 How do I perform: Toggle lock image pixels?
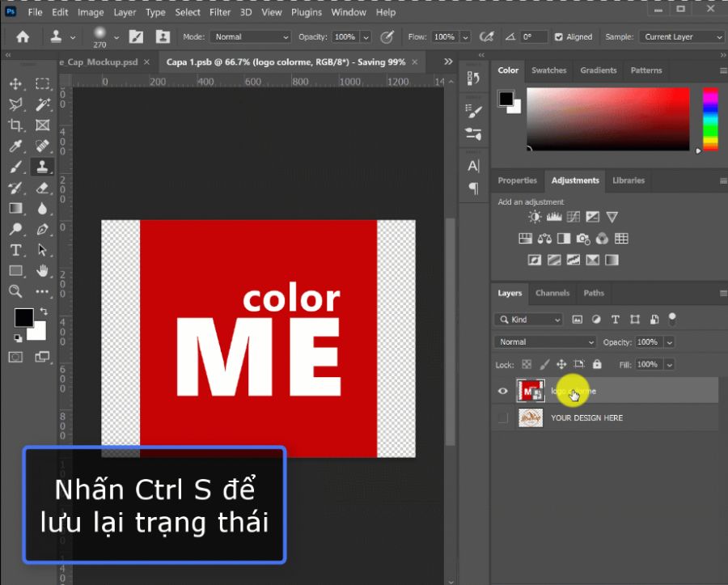coord(544,364)
